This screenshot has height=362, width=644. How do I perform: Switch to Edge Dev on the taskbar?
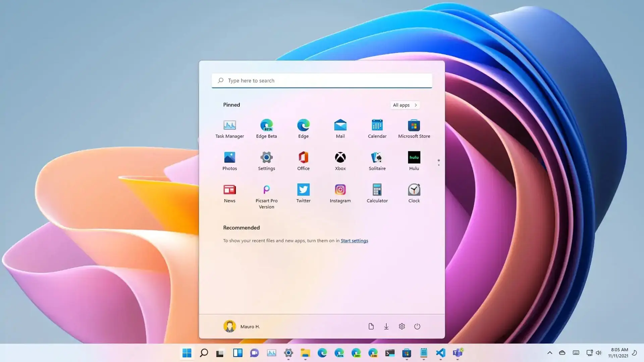(x=356, y=353)
